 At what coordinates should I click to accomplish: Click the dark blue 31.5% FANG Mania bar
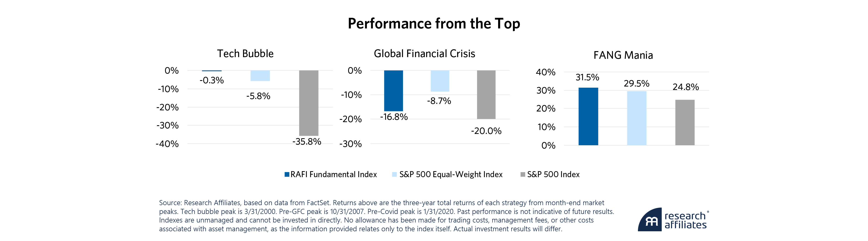click(588, 116)
